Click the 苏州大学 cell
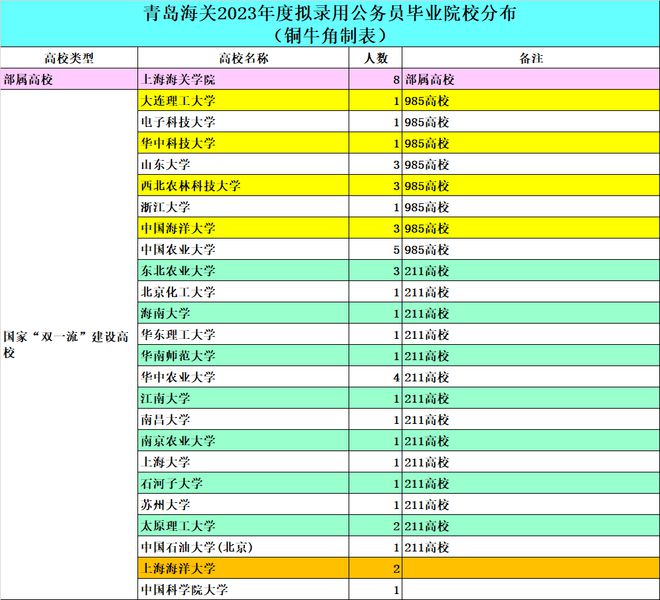 point(243,504)
